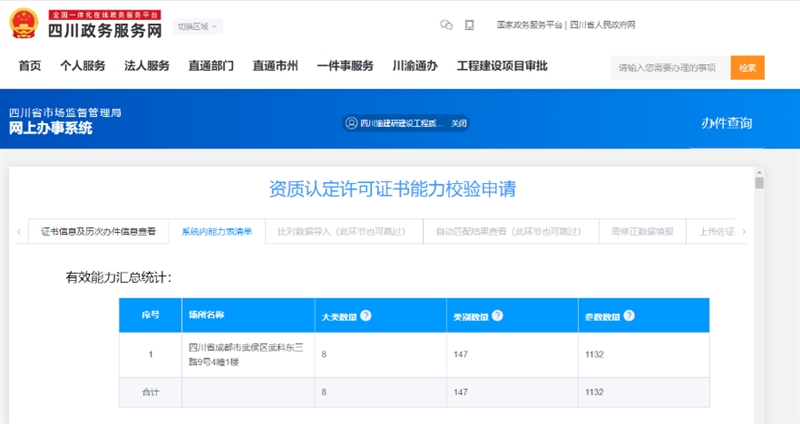
Task: Click help icon beside 大类数量
Action: [x=366, y=315]
